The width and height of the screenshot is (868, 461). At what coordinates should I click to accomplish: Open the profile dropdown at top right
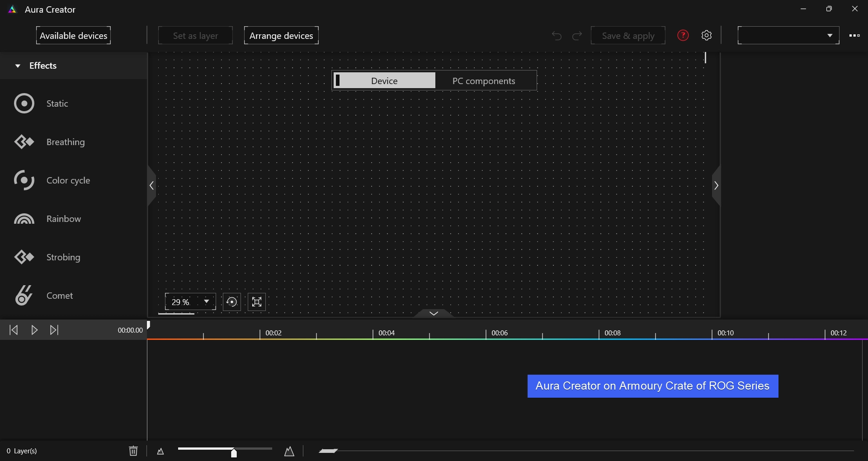point(788,35)
